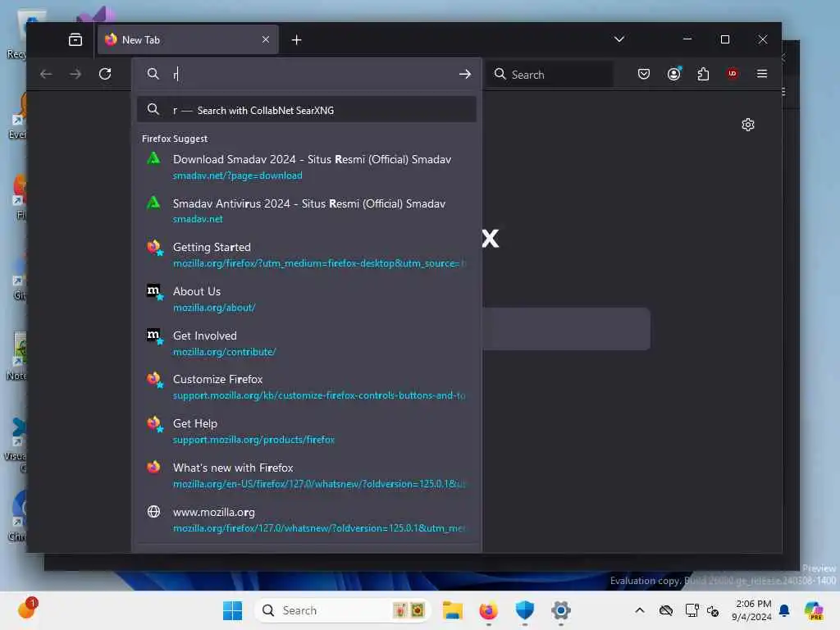This screenshot has width=840, height=630.
Task: Click the address bar text field
Action: tap(313, 74)
